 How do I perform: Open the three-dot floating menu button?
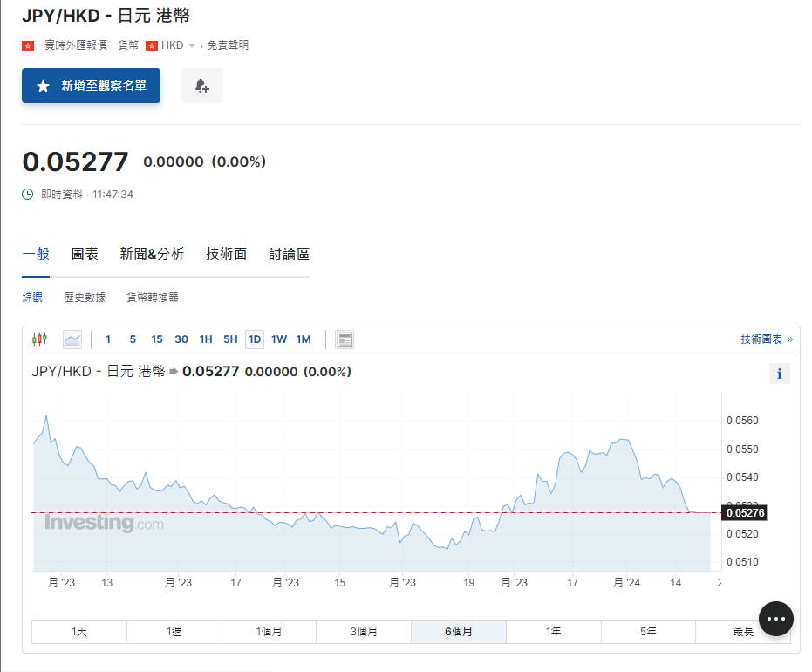coord(775,619)
